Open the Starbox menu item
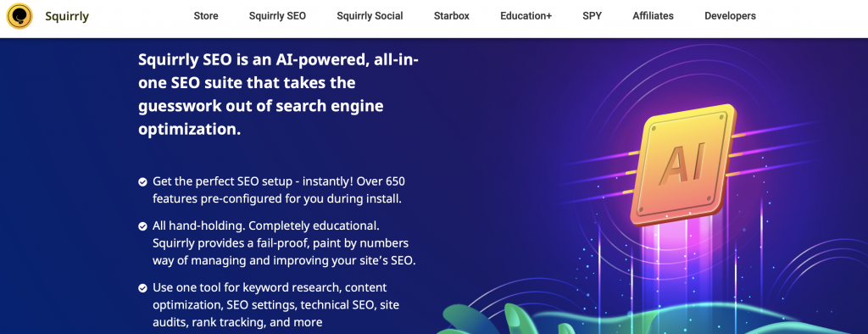Viewport: 868px width, 334px height. tap(452, 16)
